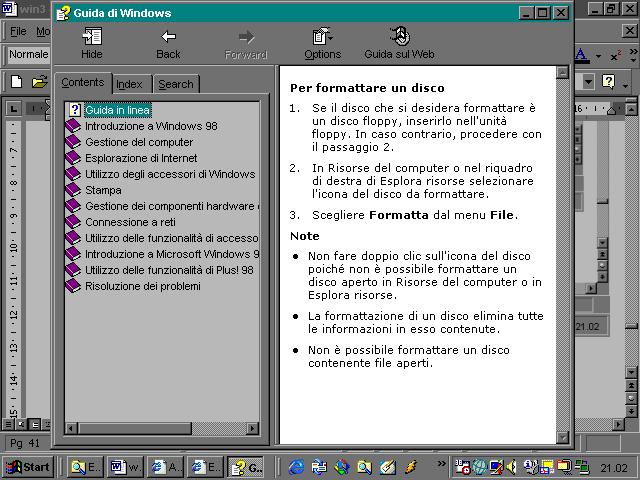
Task: Click the Normale style box in Word
Action: [29, 54]
